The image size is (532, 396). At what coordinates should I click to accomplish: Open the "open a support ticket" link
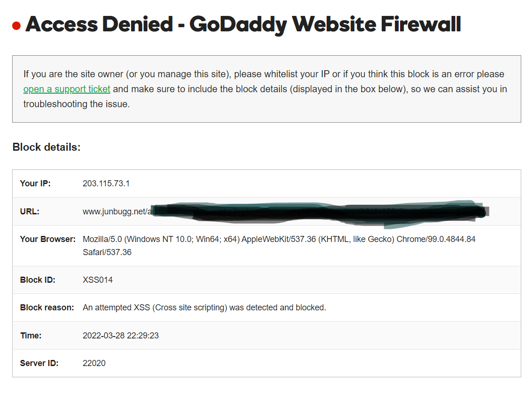(x=67, y=89)
